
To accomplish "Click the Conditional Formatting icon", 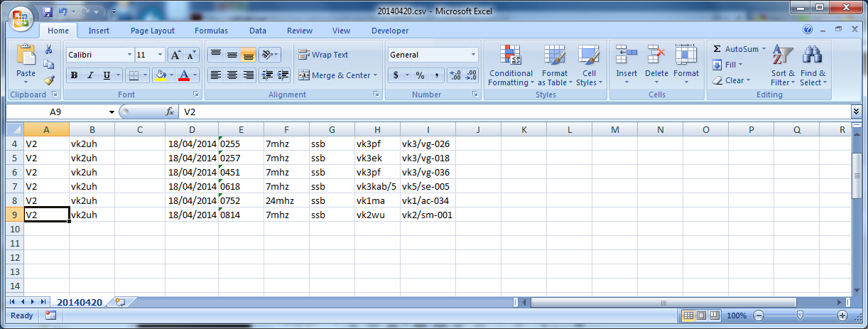I will pos(510,56).
